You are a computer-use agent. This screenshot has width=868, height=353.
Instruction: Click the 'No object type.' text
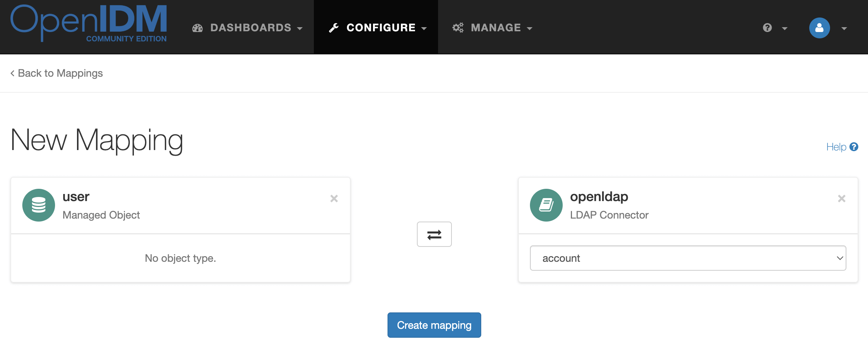pyautogui.click(x=180, y=258)
